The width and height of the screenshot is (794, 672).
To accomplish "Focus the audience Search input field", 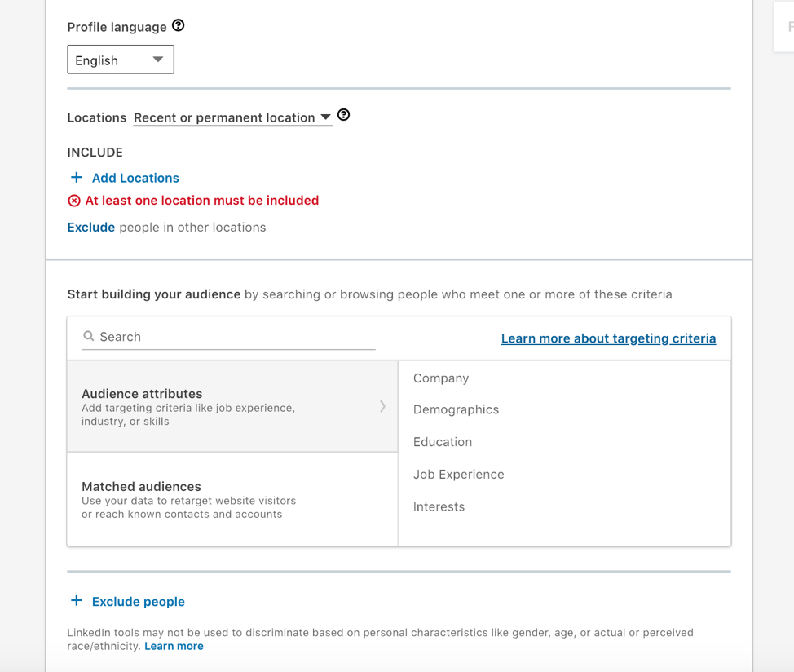I will click(x=228, y=337).
